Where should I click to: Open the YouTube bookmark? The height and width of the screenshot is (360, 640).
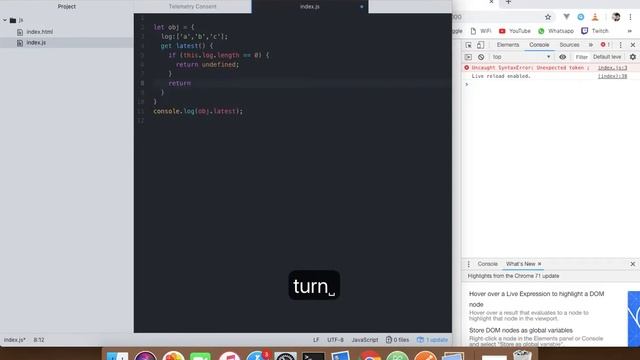point(515,31)
